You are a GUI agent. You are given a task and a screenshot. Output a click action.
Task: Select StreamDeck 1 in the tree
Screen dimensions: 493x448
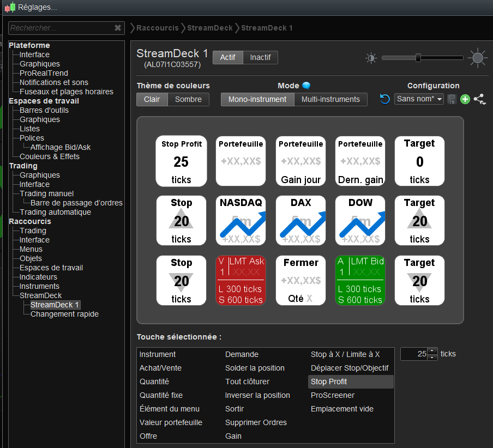(x=55, y=305)
